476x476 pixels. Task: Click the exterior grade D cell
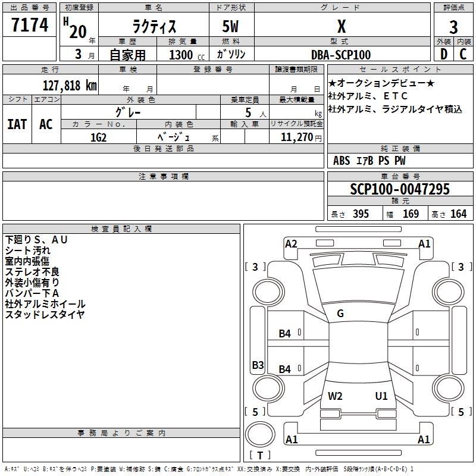coord(443,54)
